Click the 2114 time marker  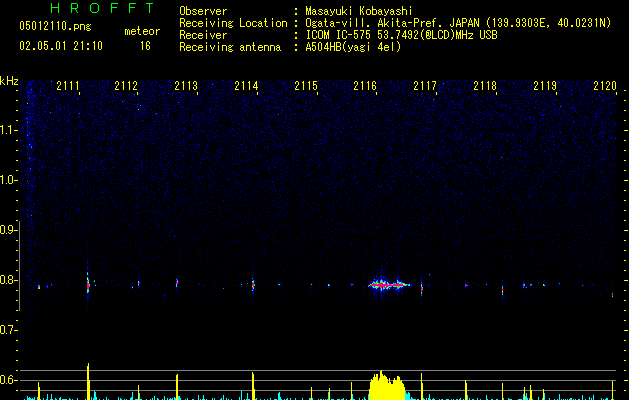coord(246,86)
